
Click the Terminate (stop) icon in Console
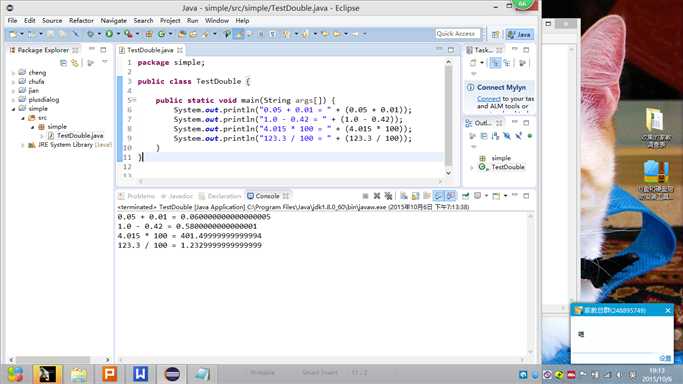click(365, 196)
